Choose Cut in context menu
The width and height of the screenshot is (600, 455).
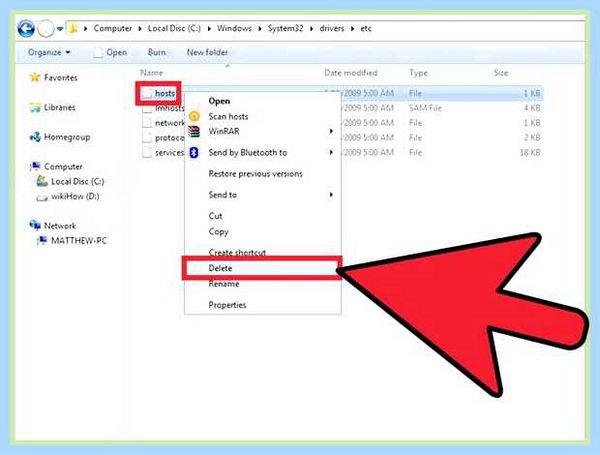click(x=215, y=216)
